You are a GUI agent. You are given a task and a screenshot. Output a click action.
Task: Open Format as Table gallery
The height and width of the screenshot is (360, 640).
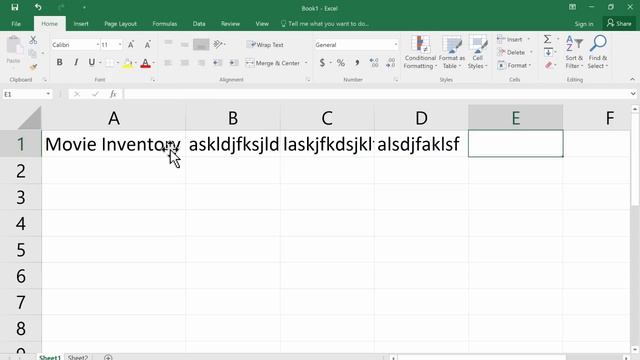pyautogui.click(x=452, y=52)
